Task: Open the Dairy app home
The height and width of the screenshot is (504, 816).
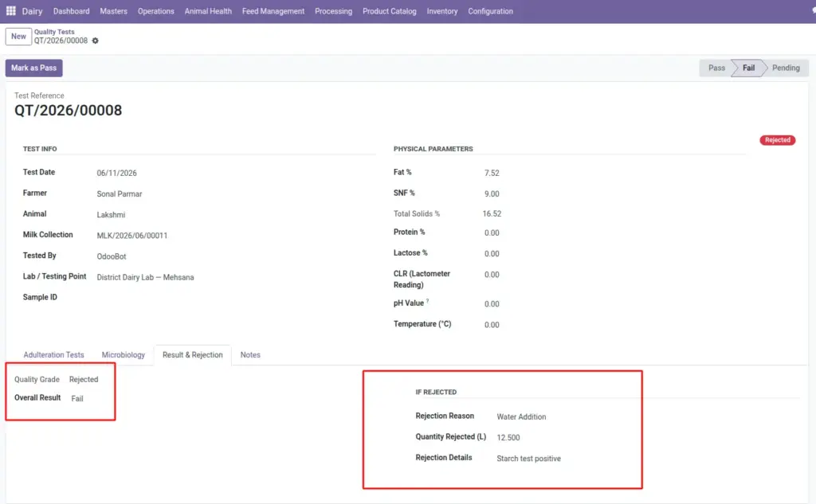Action: (32, 11)
